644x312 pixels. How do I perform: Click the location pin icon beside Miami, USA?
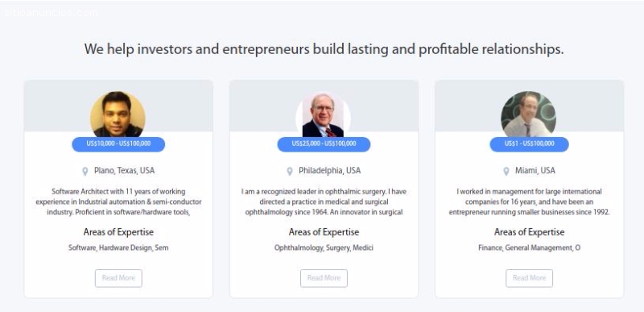coord(506,172)
